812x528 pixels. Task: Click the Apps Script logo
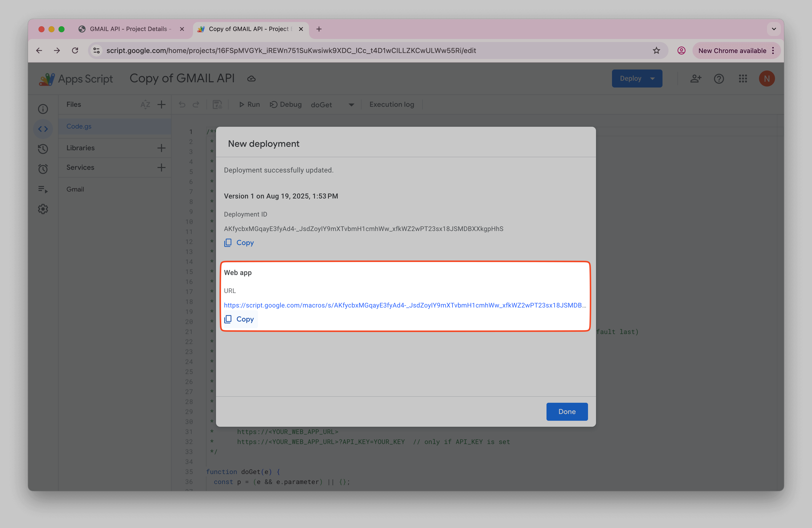pos(75,79)
